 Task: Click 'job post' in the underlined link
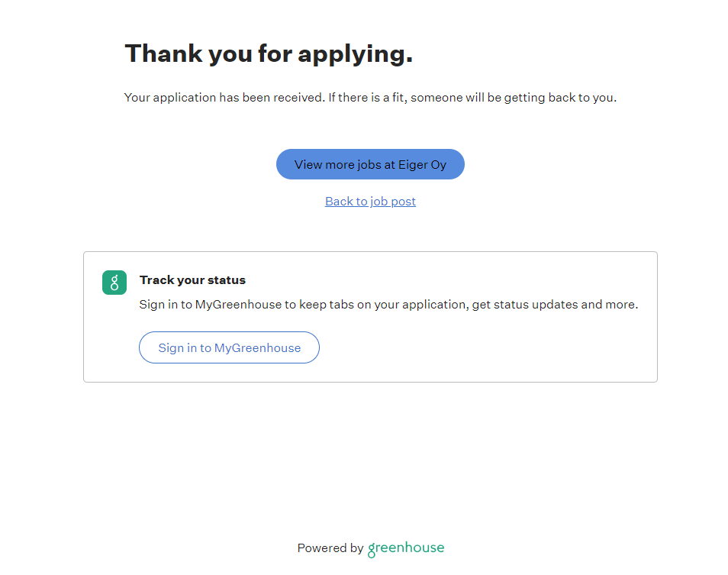click(393, 202)
